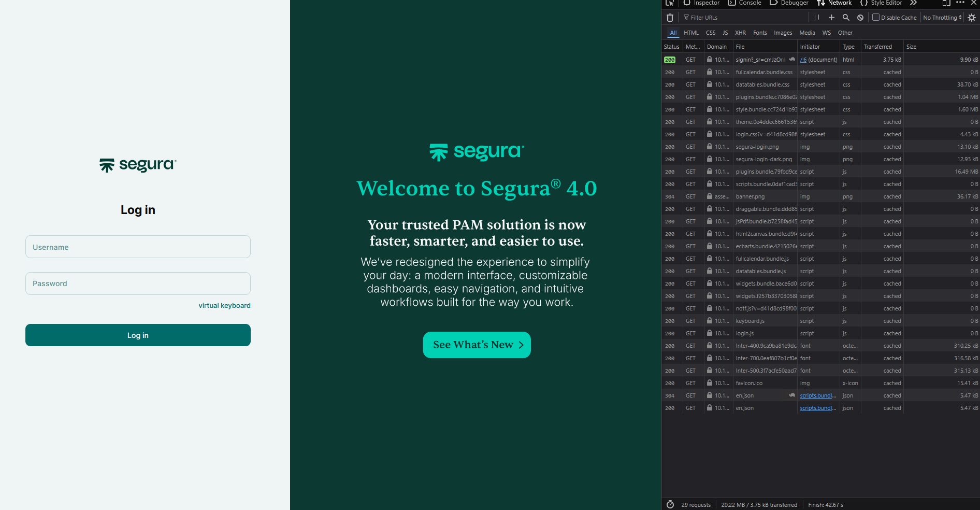980x510 pixels.
Task: Open network search with the magnifier icon
Action: 846,18
